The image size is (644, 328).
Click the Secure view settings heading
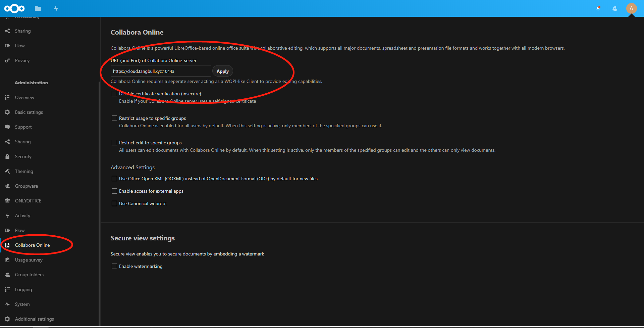coord(143,238)
